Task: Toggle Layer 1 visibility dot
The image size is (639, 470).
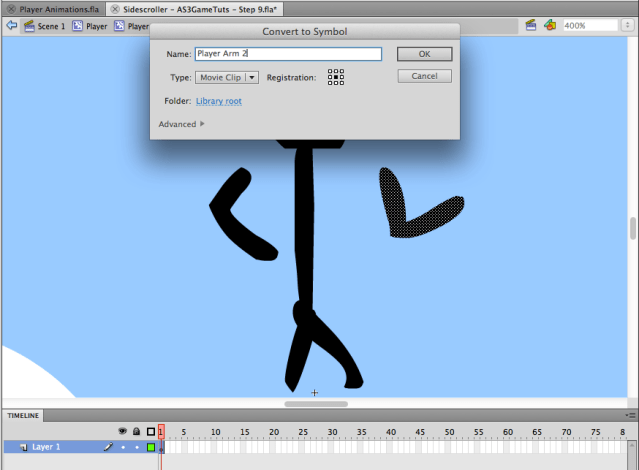Action: coord(123,447)
